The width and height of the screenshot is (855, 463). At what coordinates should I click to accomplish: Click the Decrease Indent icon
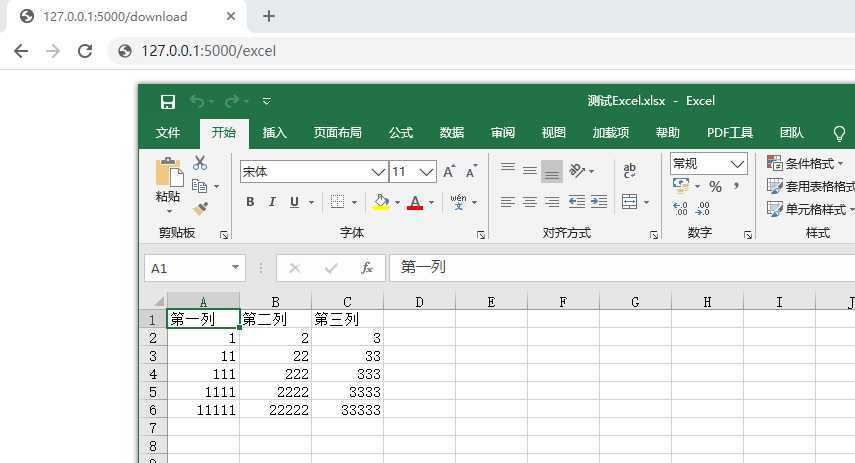(x=576, y=202)
